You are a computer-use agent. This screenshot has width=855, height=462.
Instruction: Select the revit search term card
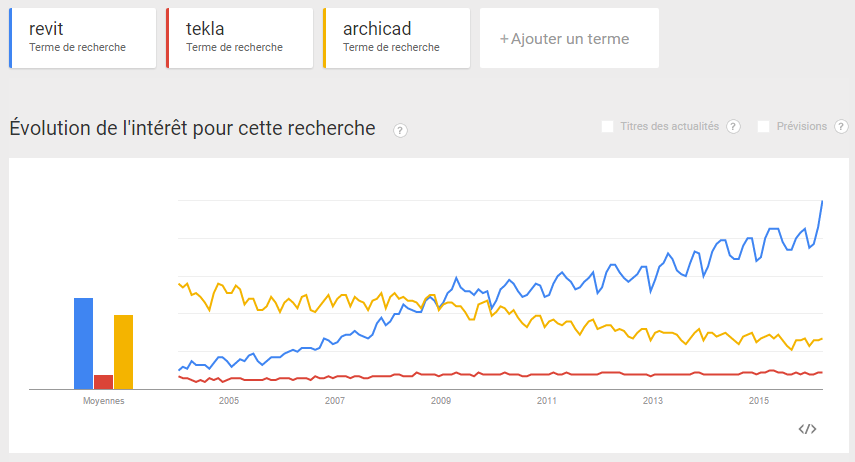(x=83, y=38)
